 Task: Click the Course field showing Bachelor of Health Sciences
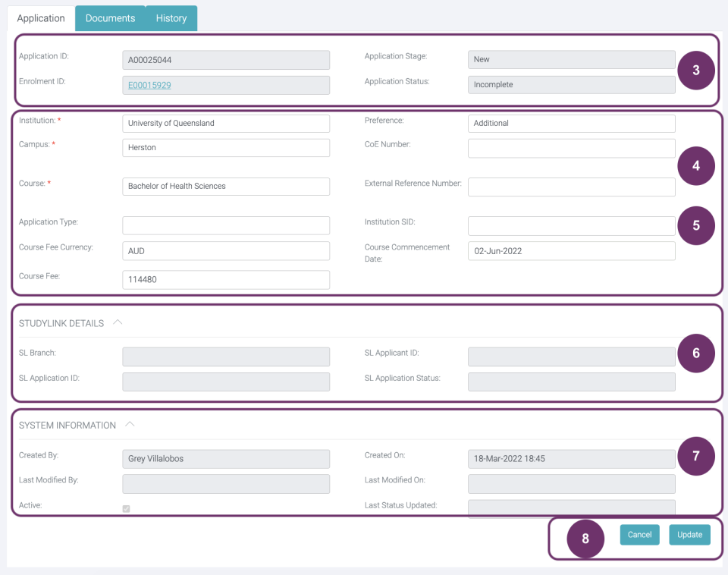click(225, 186)
